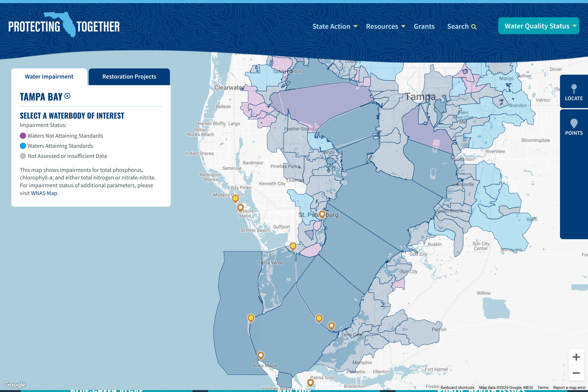Click the Search magnifier icon
The image size is (588, 392).
473,27
